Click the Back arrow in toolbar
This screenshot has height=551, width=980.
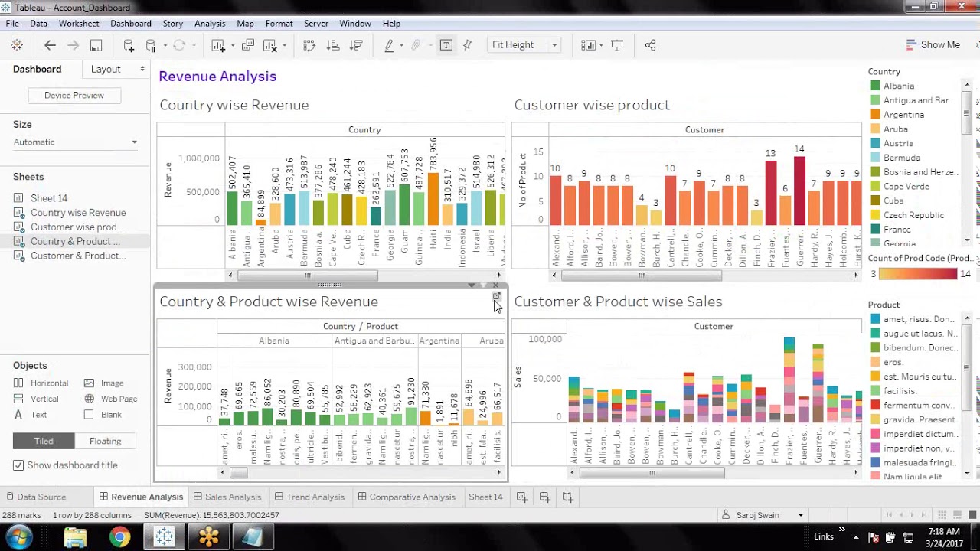coord(50,45)
